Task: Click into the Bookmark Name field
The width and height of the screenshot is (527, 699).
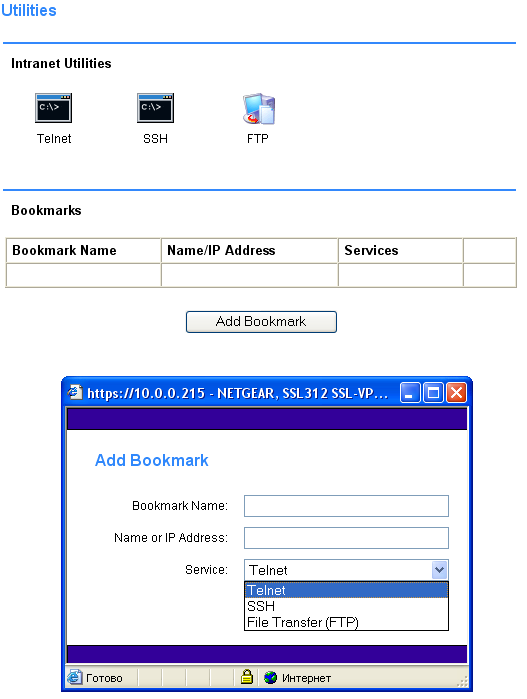Action: (x=346, y=506)
